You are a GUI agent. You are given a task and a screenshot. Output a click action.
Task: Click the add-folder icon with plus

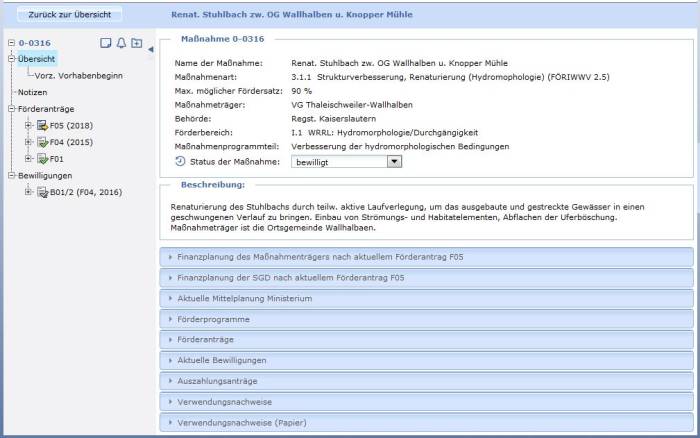[x=137, y=43]
